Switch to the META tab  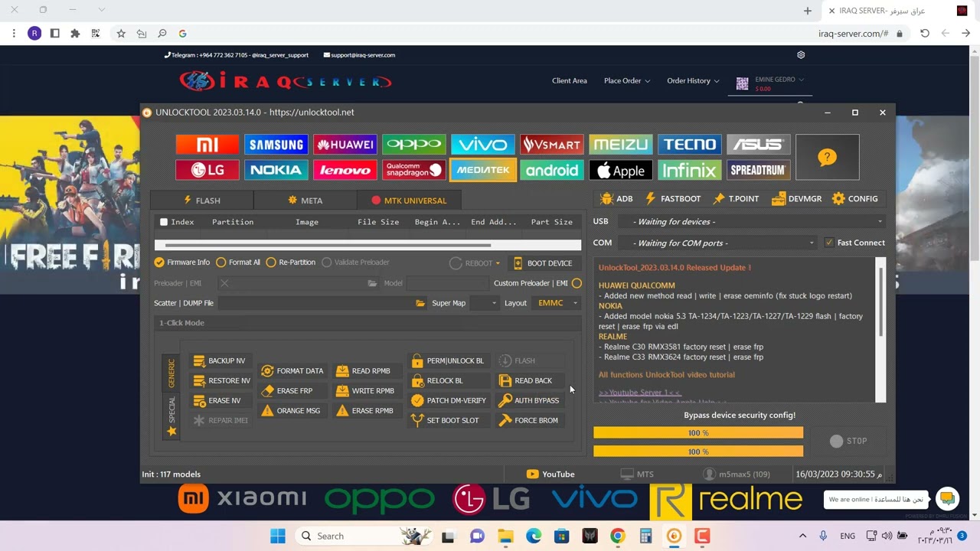click(305, 201)
